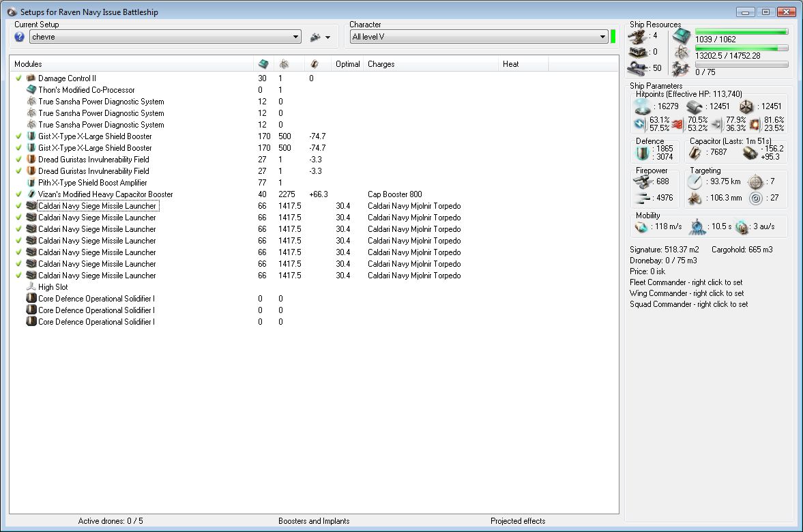
Task: Toggle the last Caldari Navy Siege Missile Launcher checkmark
Action: (x=19, y=276)
